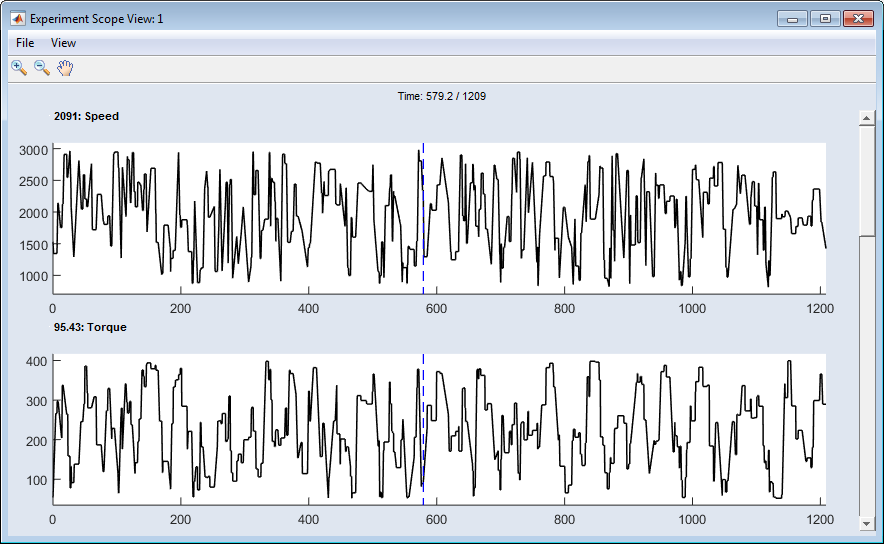The image size is (884, 544).
Task: Click empty scrollbar track below the thumb
Action: (866, 380)
